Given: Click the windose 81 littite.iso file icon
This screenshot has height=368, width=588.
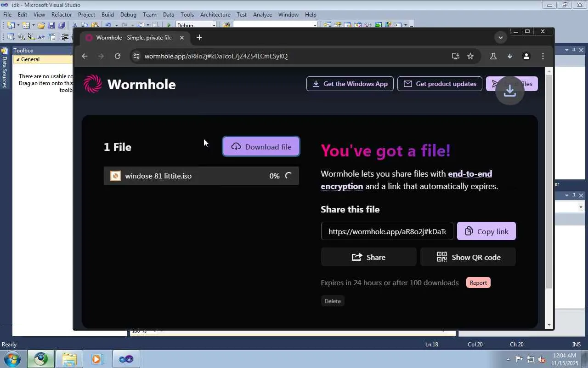Looking at the screenshot, I should pyautogui.click(x=115, y=176).
